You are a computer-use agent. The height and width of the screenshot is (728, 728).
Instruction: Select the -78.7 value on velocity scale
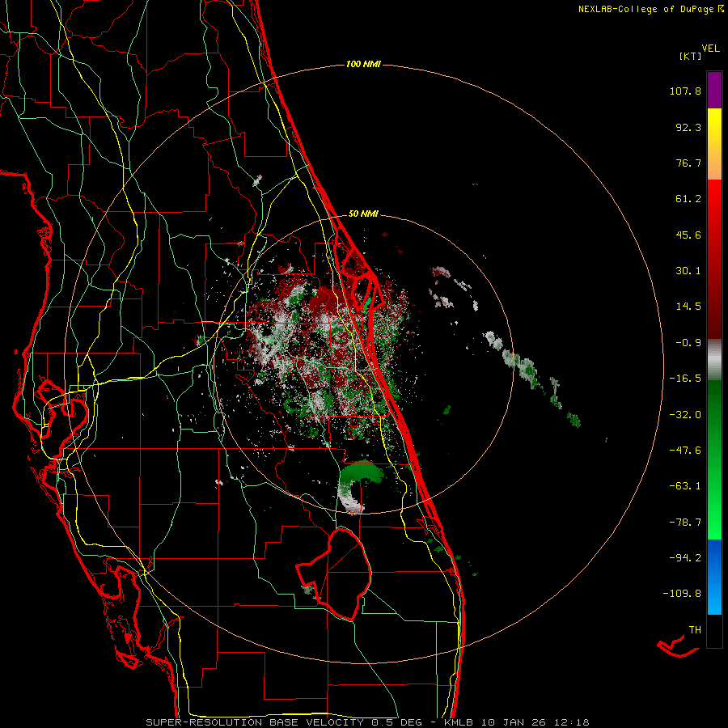[x=685, y=523]
